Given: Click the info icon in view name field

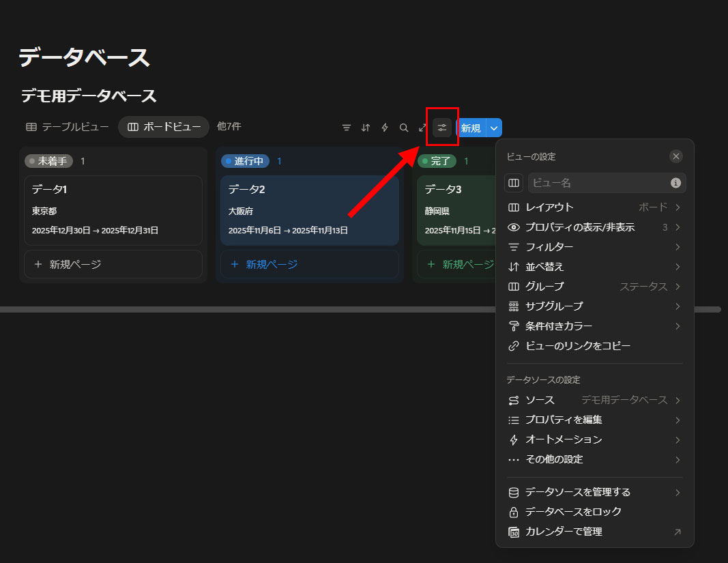Looking at the screenshot, I should pyautogui.click(x=675, y=183).
